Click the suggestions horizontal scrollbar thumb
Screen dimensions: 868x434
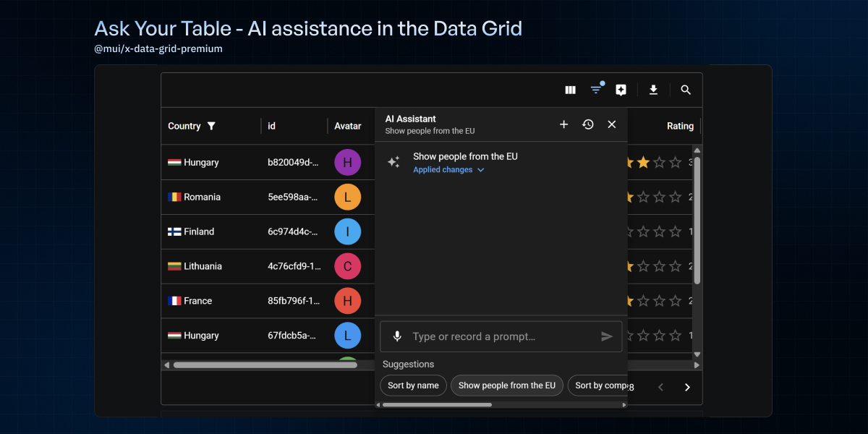coord(437,404)
